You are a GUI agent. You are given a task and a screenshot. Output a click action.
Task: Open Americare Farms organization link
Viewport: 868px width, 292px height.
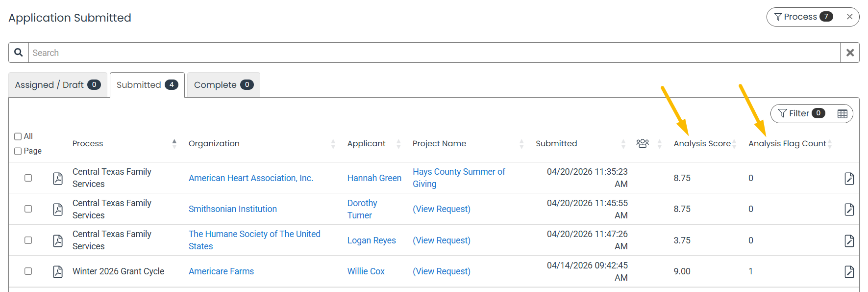[221, 271]
